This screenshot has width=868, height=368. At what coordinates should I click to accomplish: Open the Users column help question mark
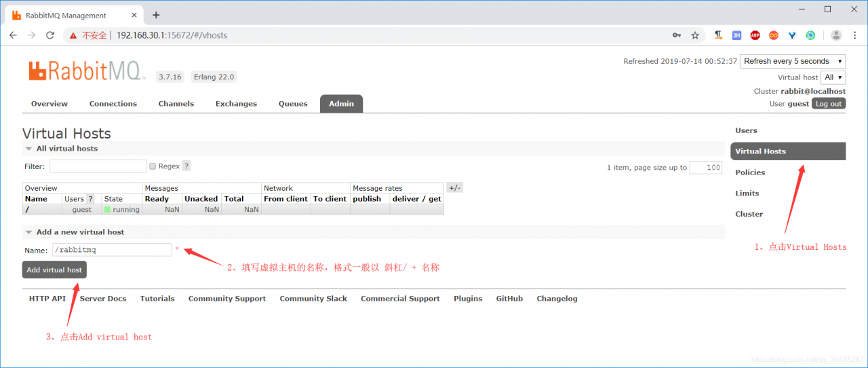90,199
